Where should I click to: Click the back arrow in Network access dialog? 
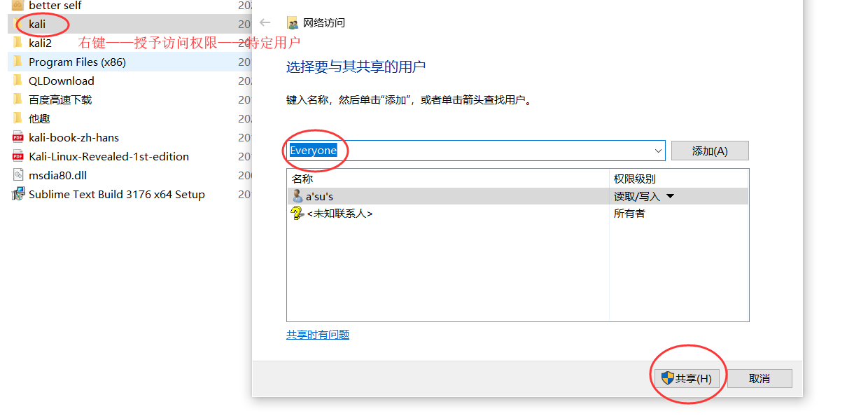coord(265,22)
